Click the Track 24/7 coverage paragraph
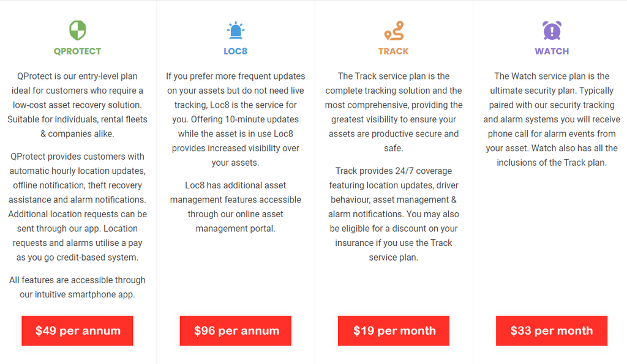Screen dimensions: 627x364 point(394,214)
